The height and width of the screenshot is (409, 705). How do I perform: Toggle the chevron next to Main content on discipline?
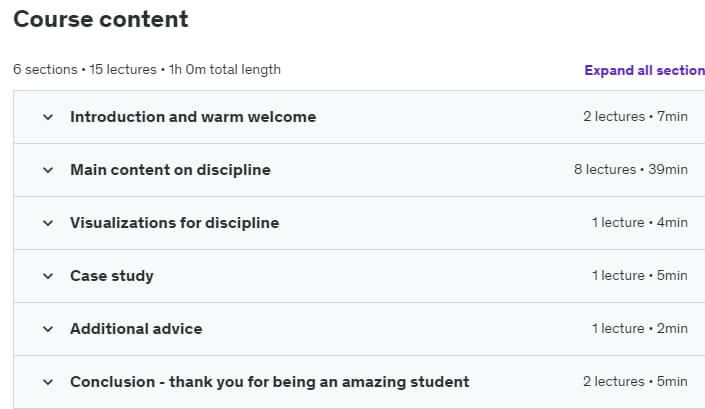point(48,170)
